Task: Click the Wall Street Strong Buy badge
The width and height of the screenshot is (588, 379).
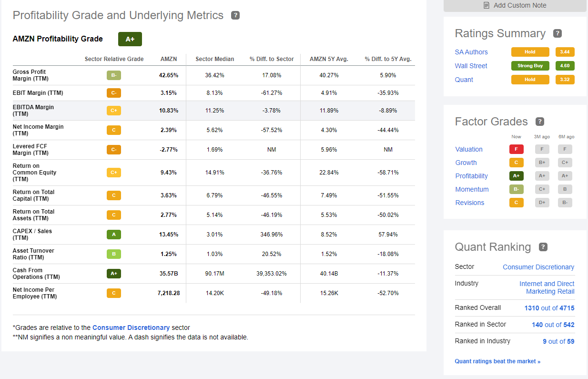Action: [530, 66]
